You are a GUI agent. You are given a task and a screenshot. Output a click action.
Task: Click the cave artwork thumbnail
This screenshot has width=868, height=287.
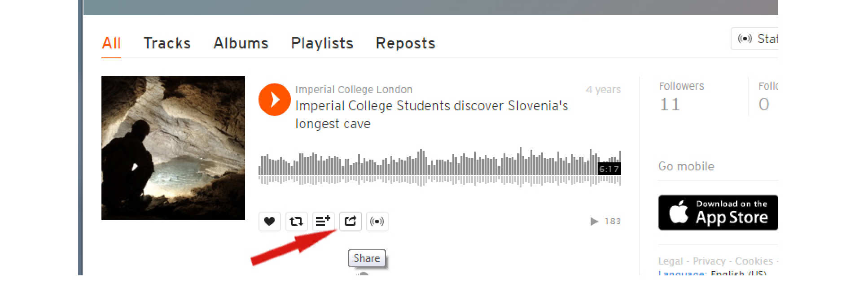point(173,148)
